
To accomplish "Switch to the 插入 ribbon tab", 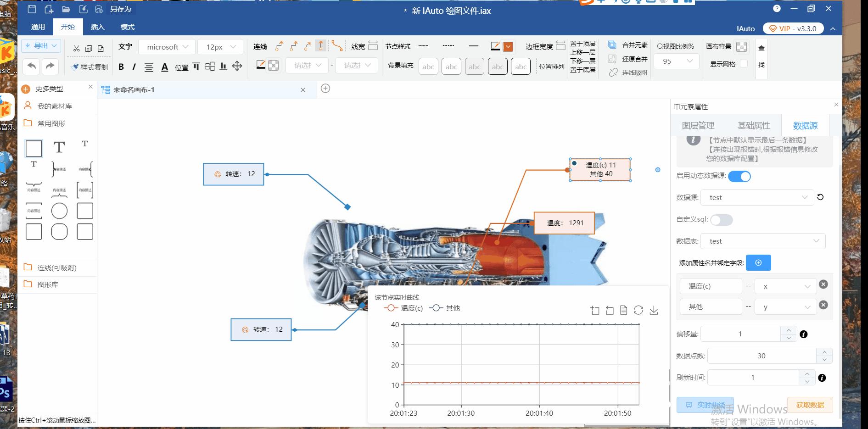I will click(x=97, y=27).
